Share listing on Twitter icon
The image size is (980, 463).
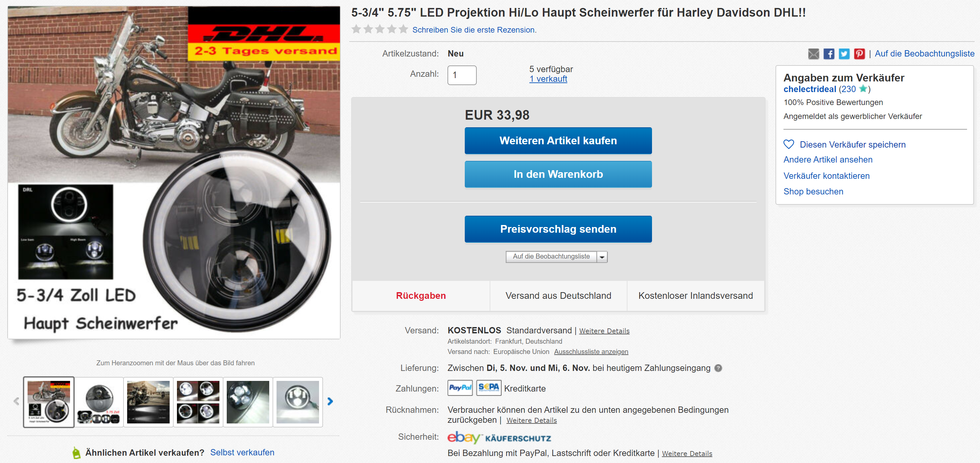click(x=844, y=54)
